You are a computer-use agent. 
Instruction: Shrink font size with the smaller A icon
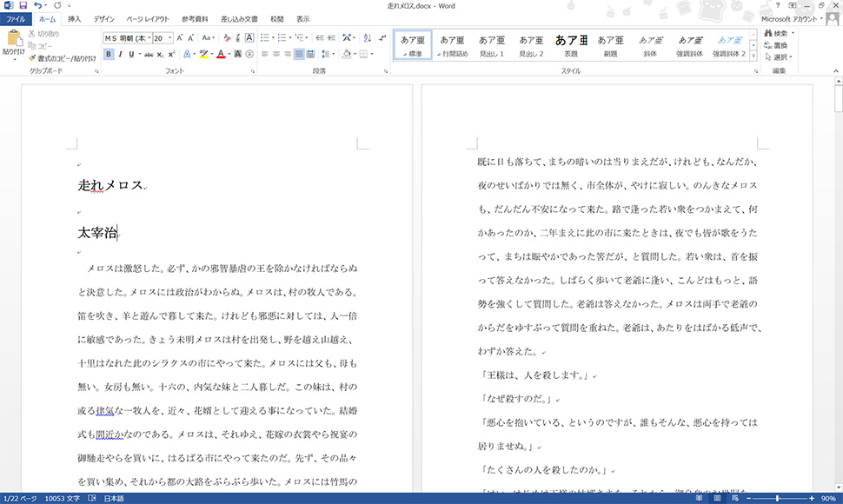coord(190,38)
